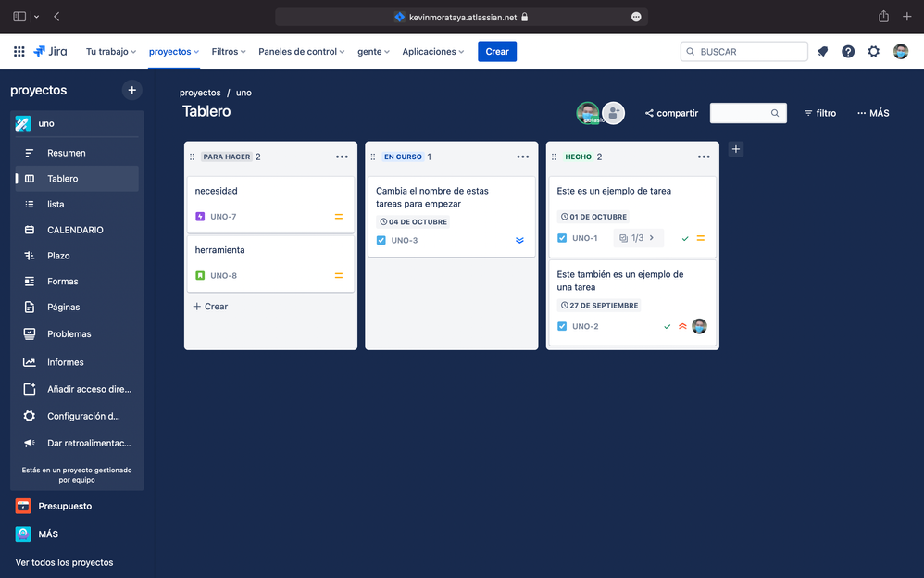The height and width of the screenshot is (578, 924).
Task: Open Plazo in the sidebar
Action: click(77, 256)
